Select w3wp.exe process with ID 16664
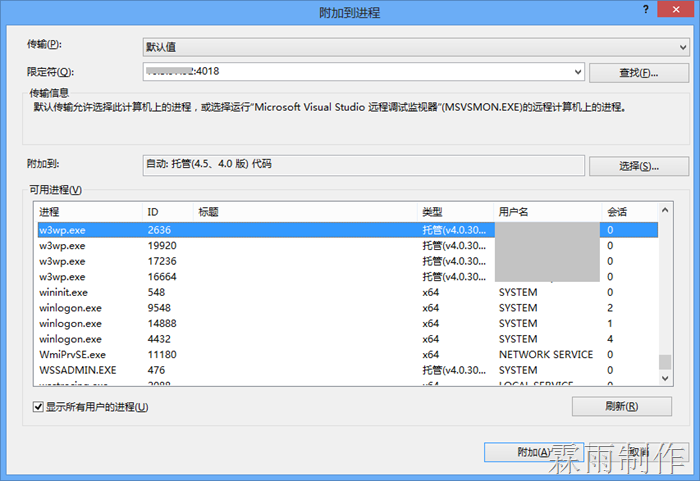This screenshot has height=481, width=700. [348, 277]
